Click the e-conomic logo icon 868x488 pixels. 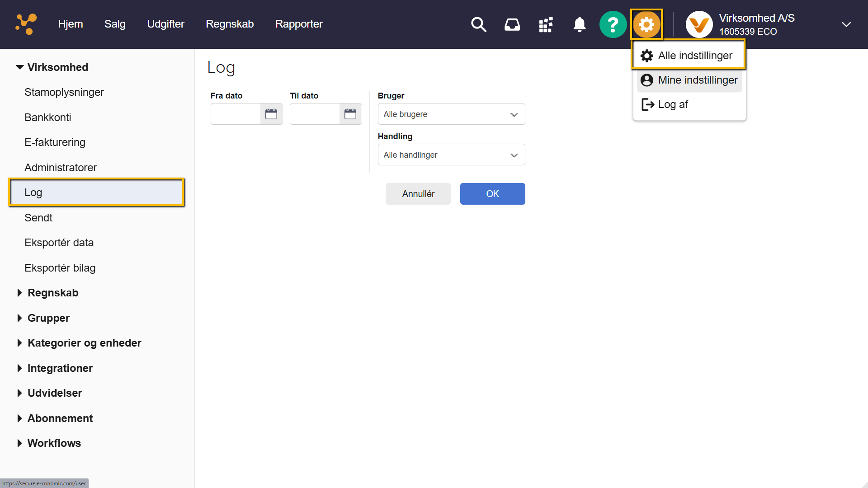pos(26,24)
